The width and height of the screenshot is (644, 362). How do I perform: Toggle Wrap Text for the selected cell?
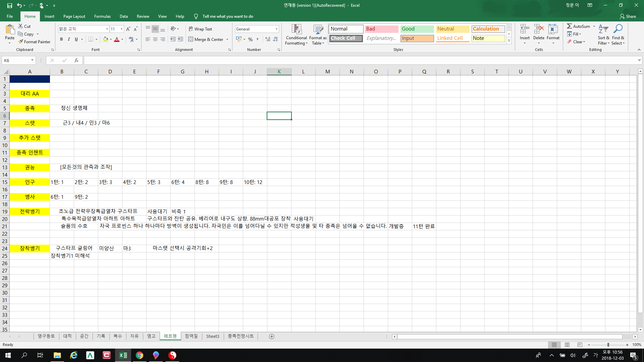pyautogui.click(x=200, y=29)
